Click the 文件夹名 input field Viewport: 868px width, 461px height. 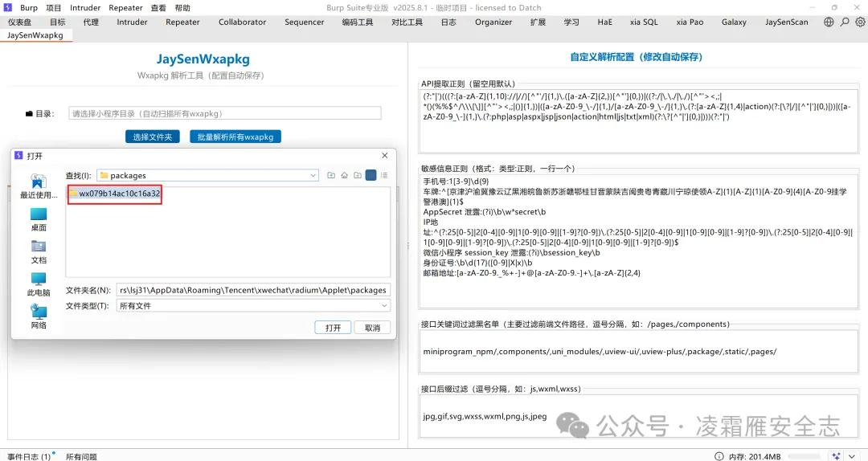coord(253,290)
